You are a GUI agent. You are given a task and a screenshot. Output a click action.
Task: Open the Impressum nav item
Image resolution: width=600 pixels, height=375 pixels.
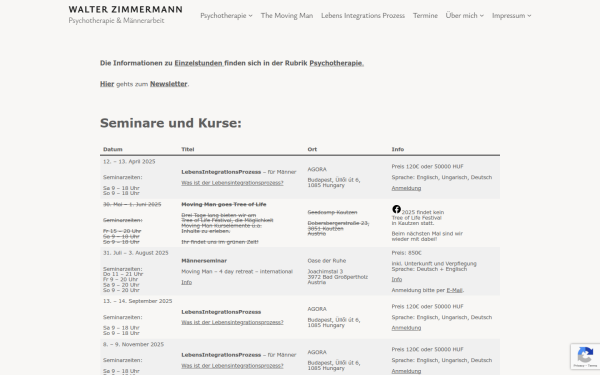509,16
